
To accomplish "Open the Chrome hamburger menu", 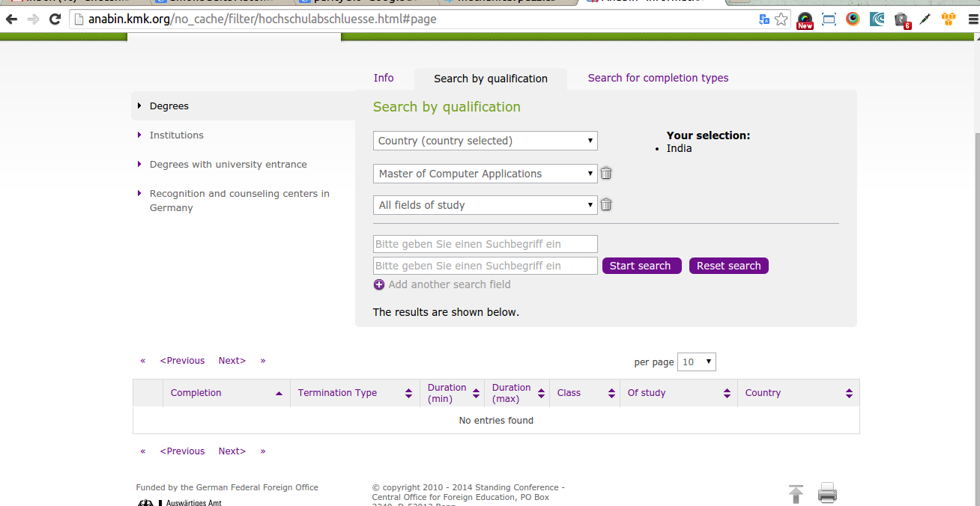I will point(969,19).
